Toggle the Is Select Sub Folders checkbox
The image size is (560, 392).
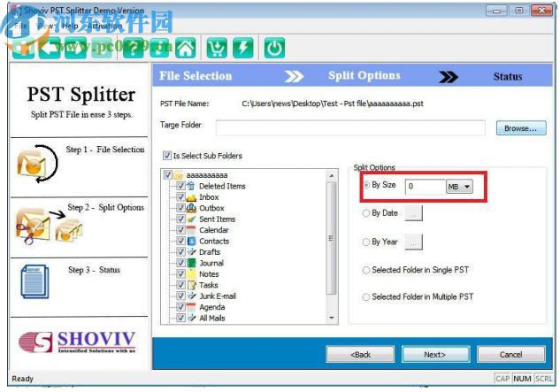167,156
